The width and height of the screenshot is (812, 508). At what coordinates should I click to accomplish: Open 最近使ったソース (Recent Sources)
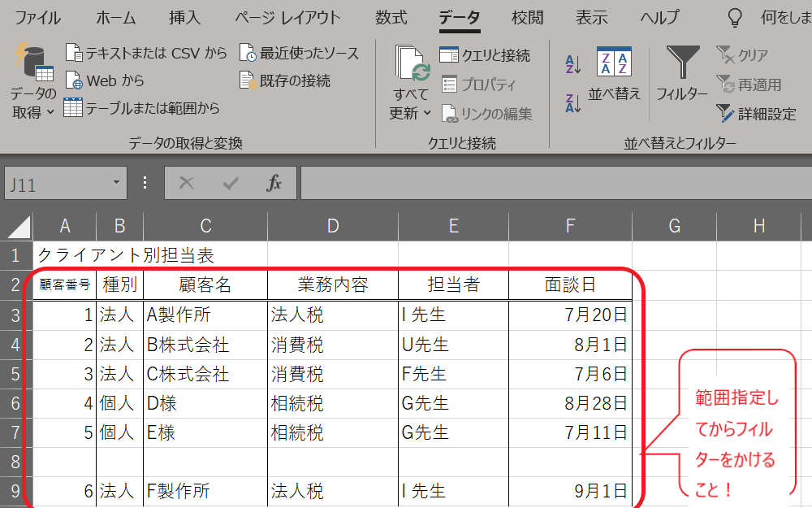(248, 54)
